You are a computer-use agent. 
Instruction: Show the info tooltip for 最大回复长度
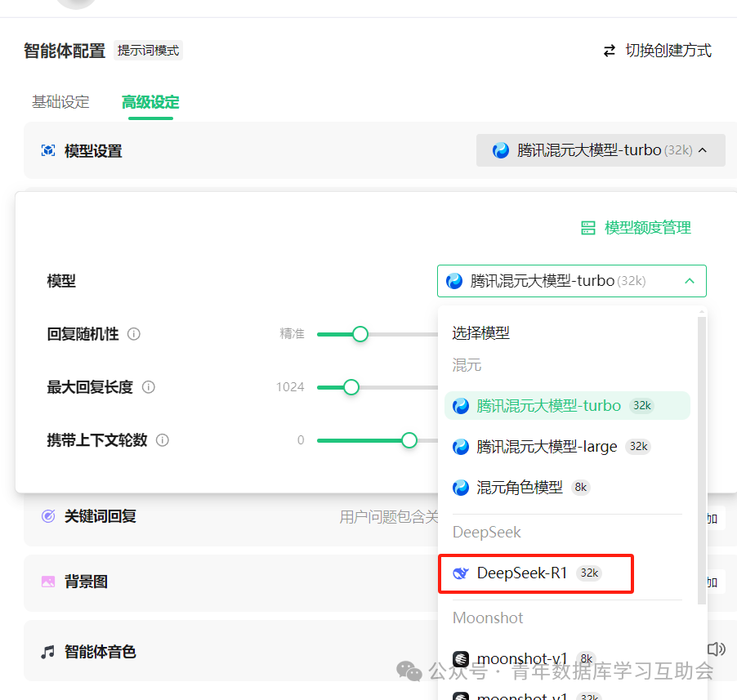point(149,387)
